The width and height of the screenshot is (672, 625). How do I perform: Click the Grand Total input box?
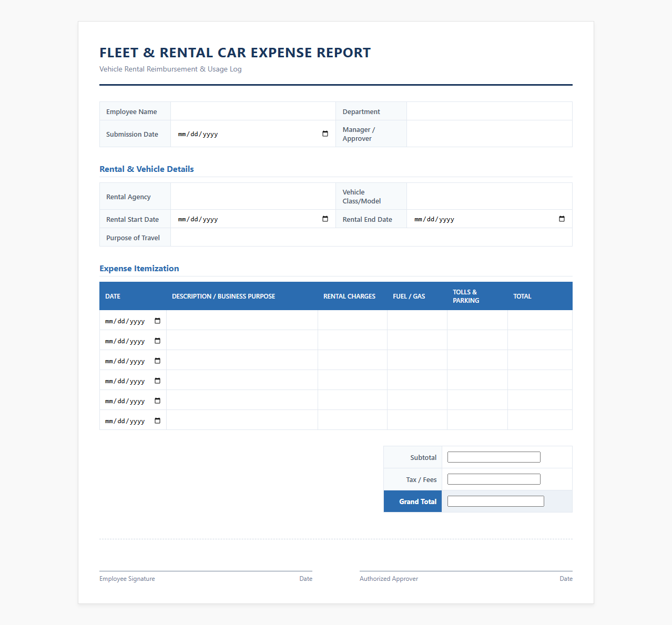coord(496,501)
